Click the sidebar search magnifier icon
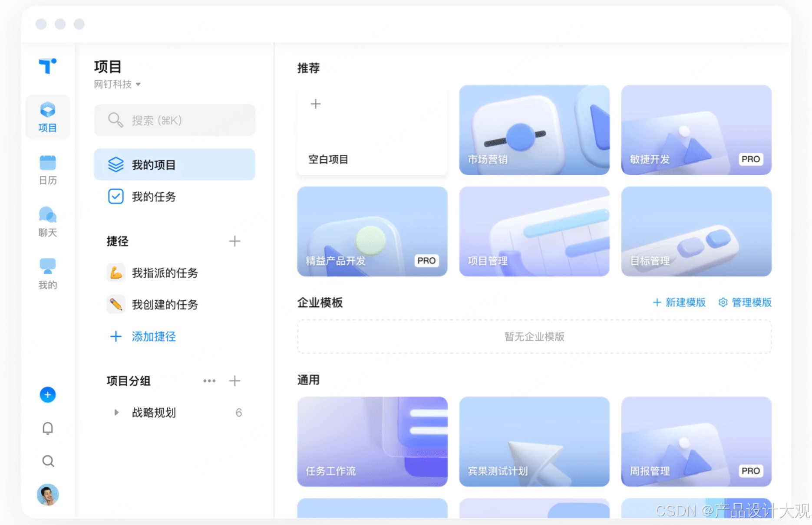 [x=48, y=461]
